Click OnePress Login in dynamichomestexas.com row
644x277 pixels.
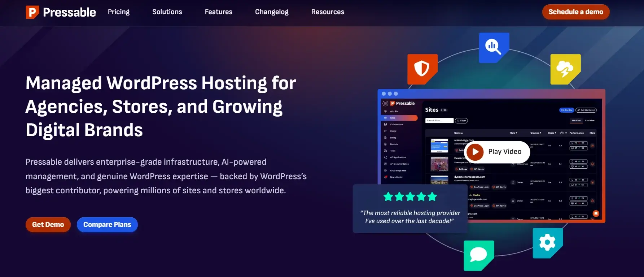pyautogui.click(x=479, y=187)
